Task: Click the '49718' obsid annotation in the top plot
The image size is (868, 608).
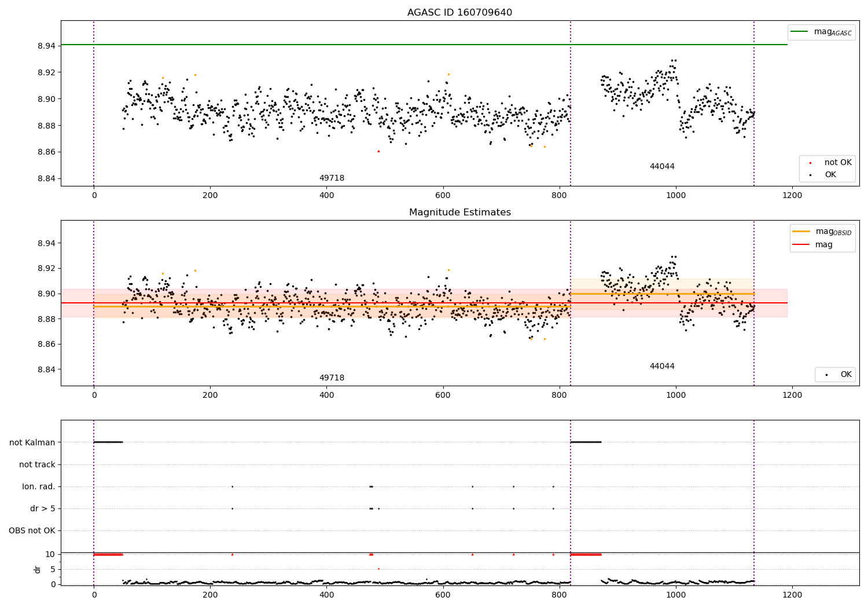Action: (332, 178)
